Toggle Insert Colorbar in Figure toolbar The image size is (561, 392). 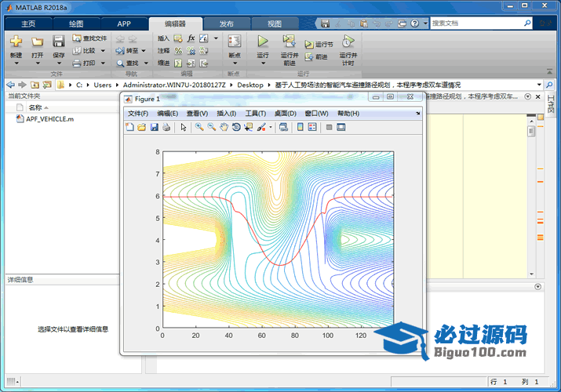[301, 127]
